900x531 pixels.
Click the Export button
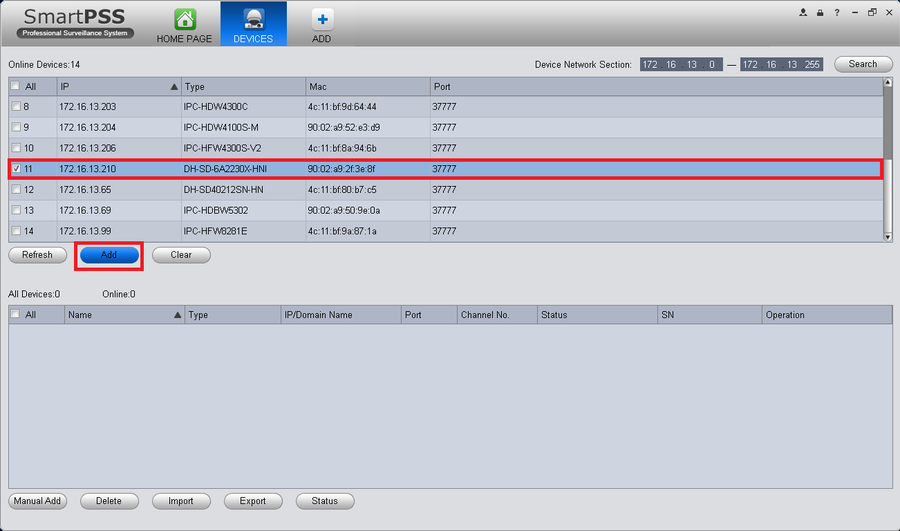point(253,501)
